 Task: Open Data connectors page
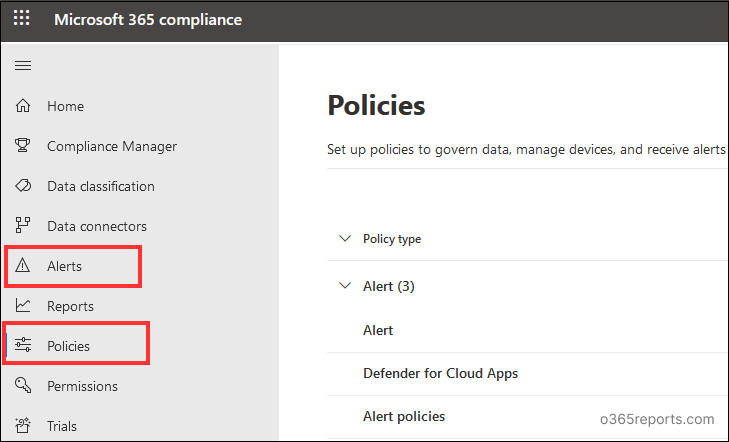(x=97, y=226)
